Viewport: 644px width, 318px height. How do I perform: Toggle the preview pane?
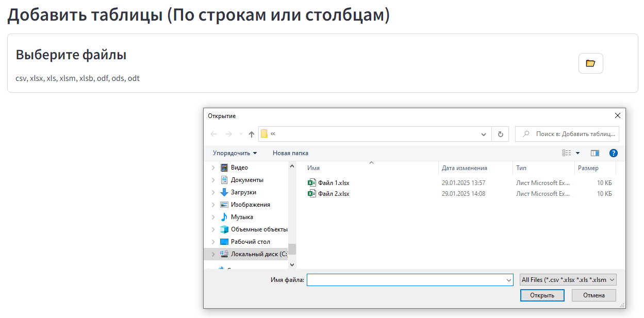pyautogui.click(x=595, y=153)
